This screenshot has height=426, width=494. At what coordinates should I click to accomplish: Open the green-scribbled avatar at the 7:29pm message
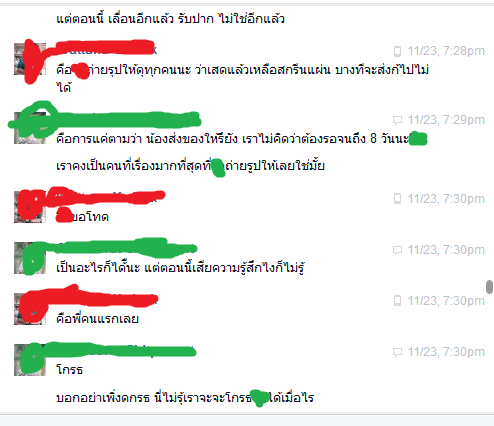point(30,128)
